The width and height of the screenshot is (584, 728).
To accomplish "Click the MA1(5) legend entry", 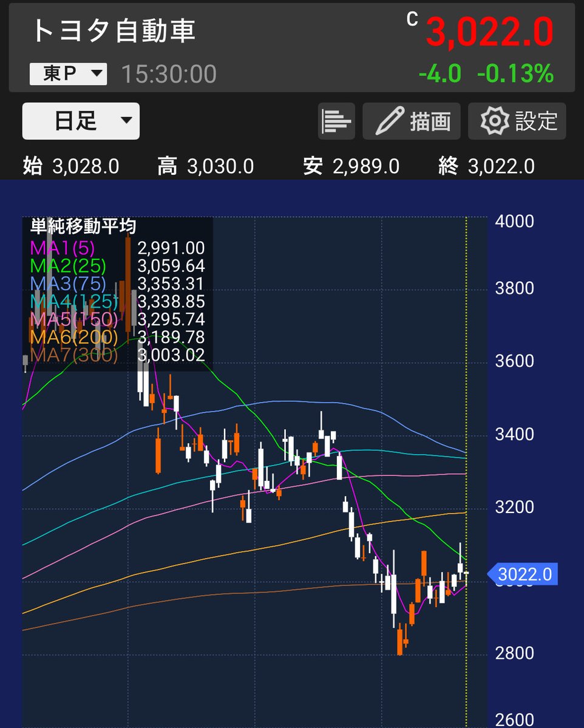I will [x=62, y=248].
